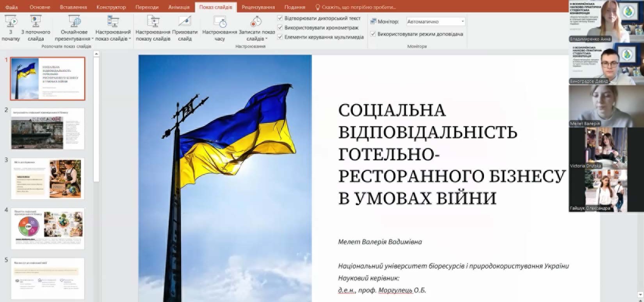Expand the 'Записати показ слайдів' dropdown arrow
Viewport: 644px width, 302px height.
(266, 39)
